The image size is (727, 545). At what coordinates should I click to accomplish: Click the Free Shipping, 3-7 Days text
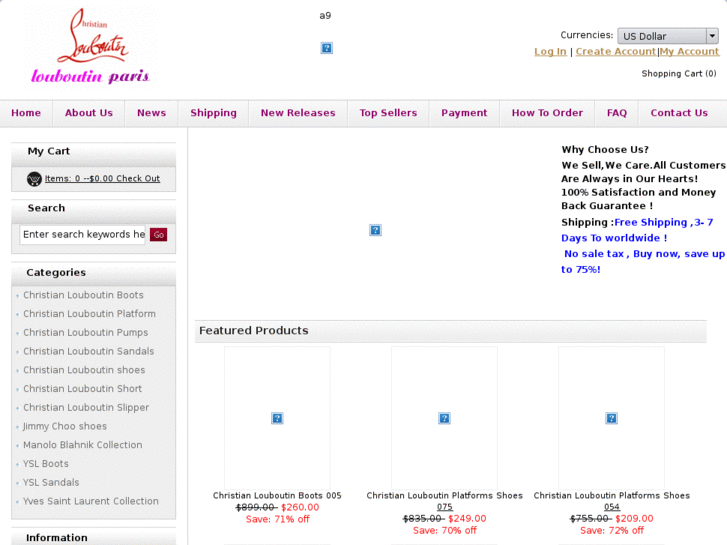[637, 230]
